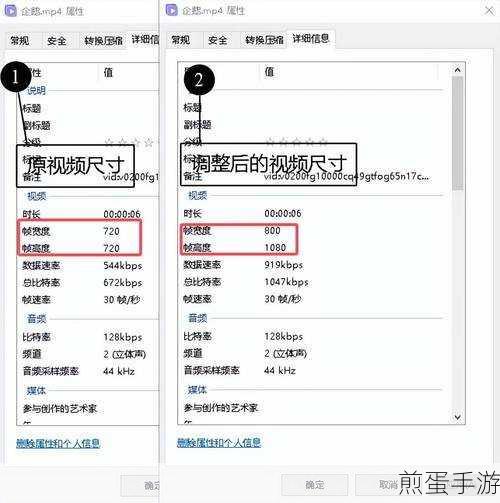Select the 帧速率 row in the left window

tap(88, 300)
